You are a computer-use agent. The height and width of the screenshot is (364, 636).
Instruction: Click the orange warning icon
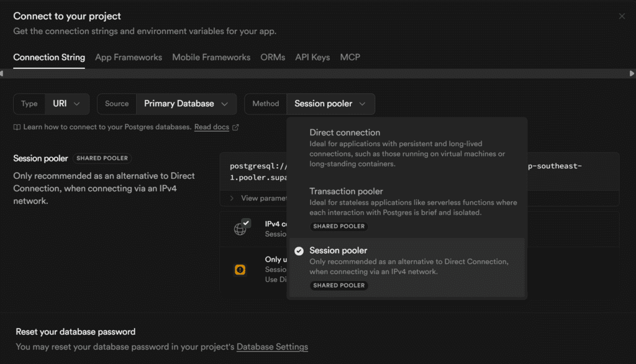(240, 270)
